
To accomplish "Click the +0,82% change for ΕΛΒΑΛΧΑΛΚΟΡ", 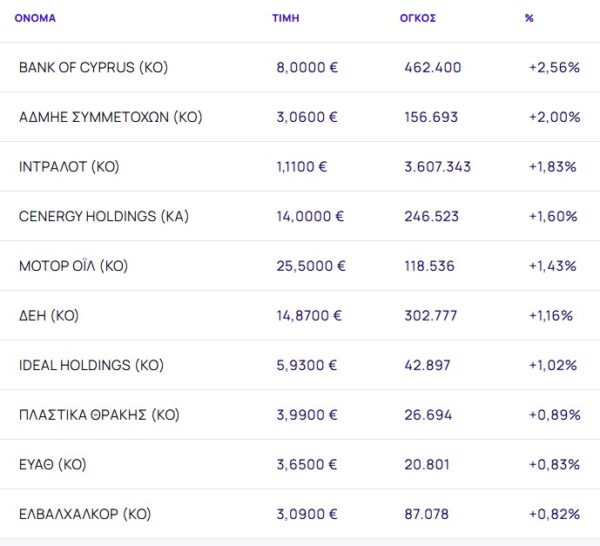I will pos(553,514).
